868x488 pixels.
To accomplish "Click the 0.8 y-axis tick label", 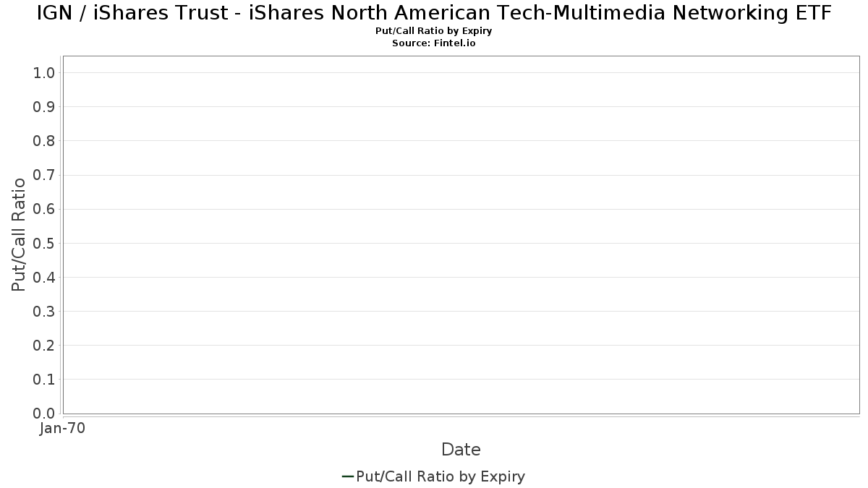I will click(x=44, y=140).
